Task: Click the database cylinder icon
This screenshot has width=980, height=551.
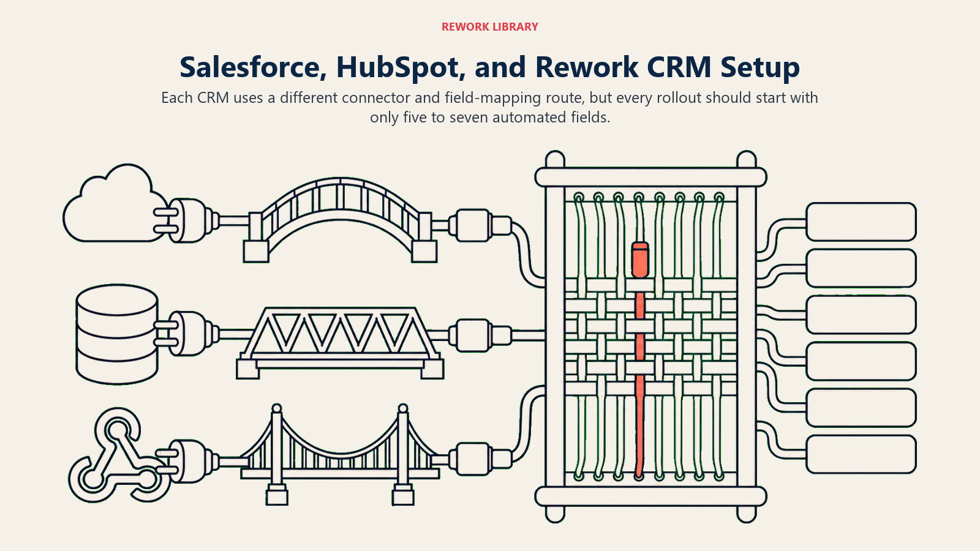Action: (x=117, y=334)
